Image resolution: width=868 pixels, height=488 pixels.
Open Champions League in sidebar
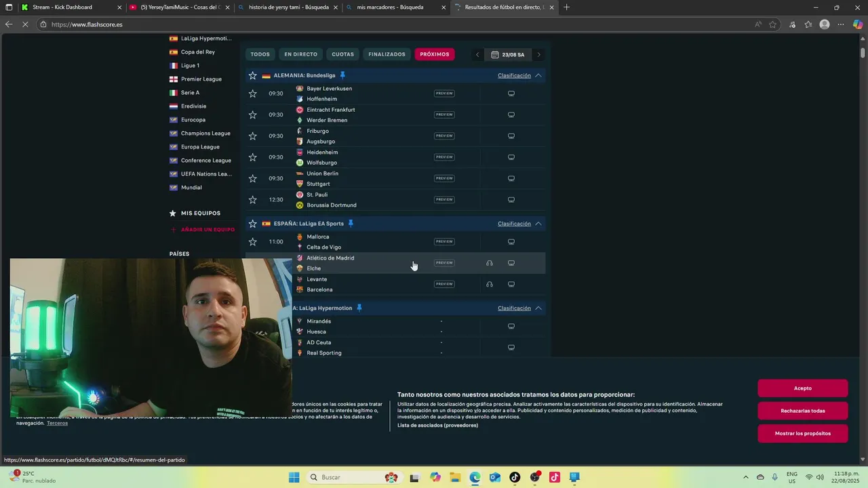pos(205,134)
